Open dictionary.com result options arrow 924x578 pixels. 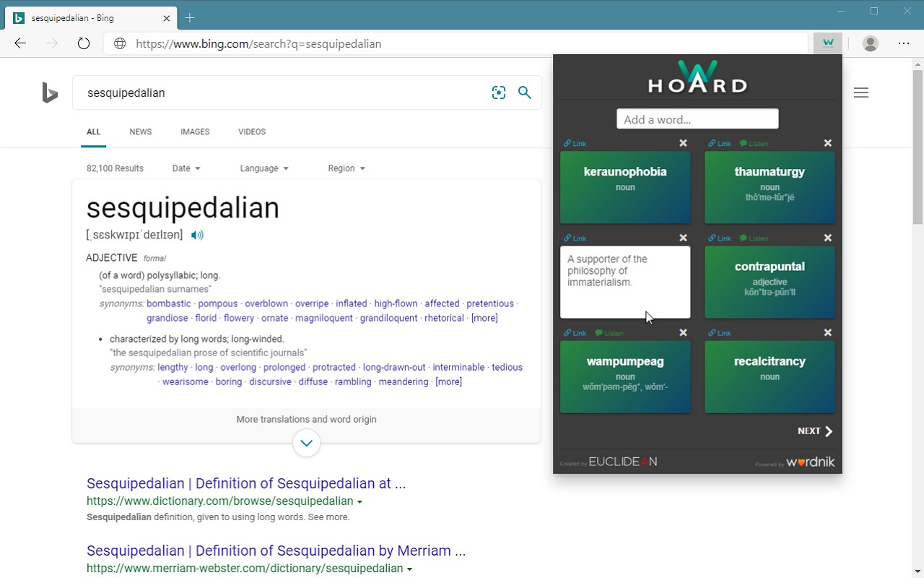(x=359, y=501)
